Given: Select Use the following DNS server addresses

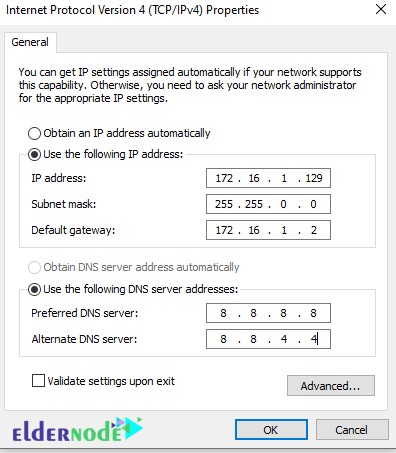Looking at the screenshot, I should click(x=34, y=289).
